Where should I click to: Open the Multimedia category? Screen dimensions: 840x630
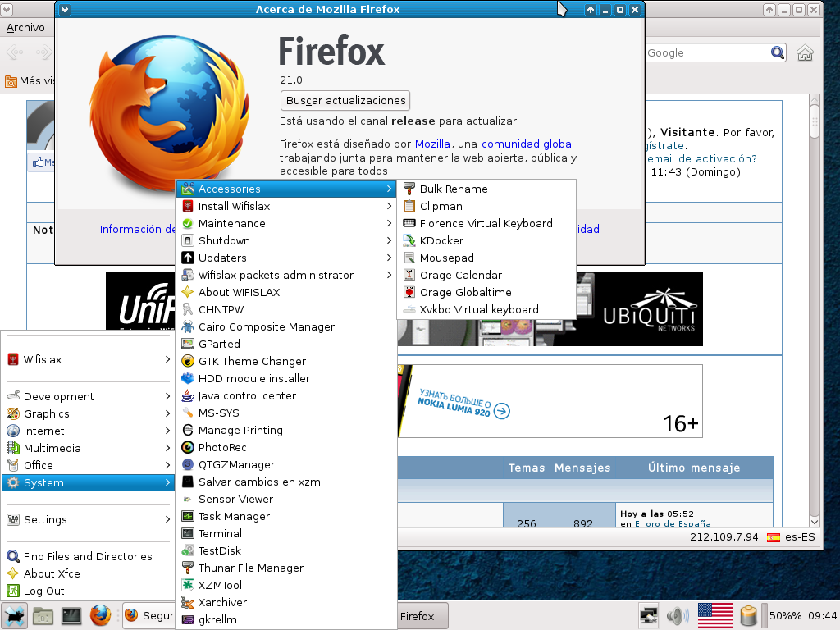pyautogui.click(x=89, y=448)
